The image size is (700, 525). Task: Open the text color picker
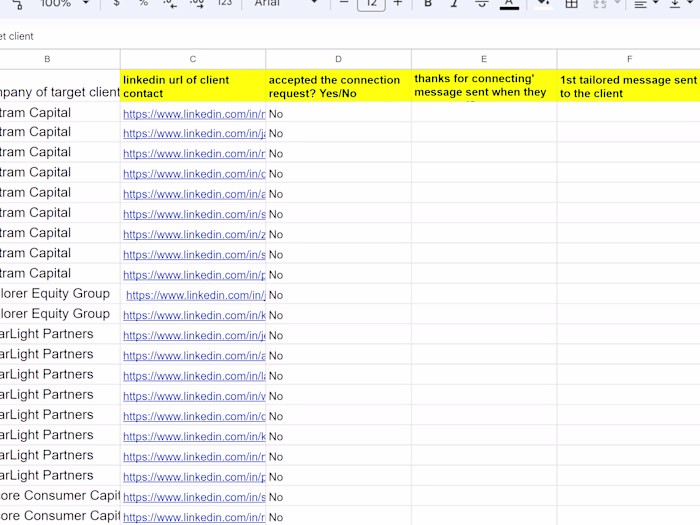(509, 4)
